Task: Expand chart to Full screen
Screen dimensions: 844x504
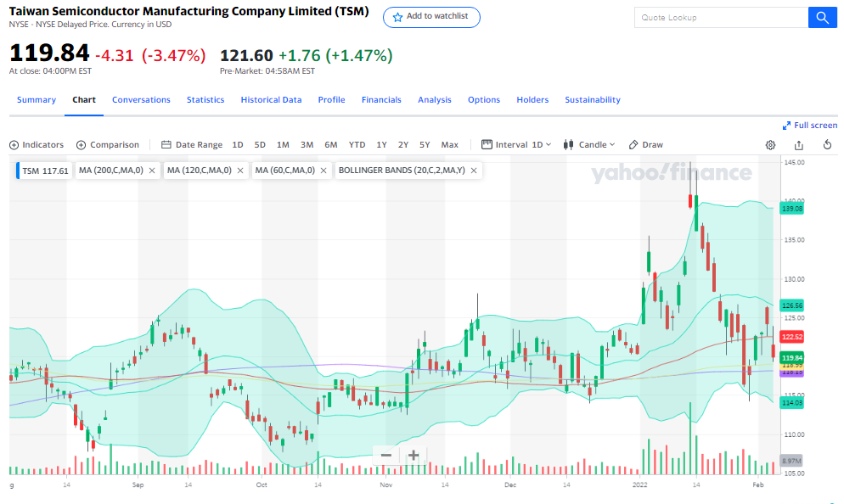Action: tap(809, 126)
